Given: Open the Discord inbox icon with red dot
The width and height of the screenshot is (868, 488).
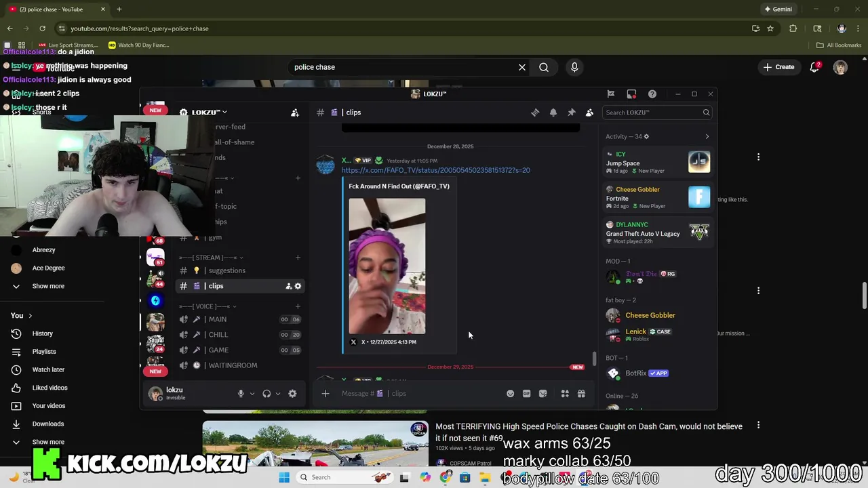Looking at the screenshot, I should point(631,94).
